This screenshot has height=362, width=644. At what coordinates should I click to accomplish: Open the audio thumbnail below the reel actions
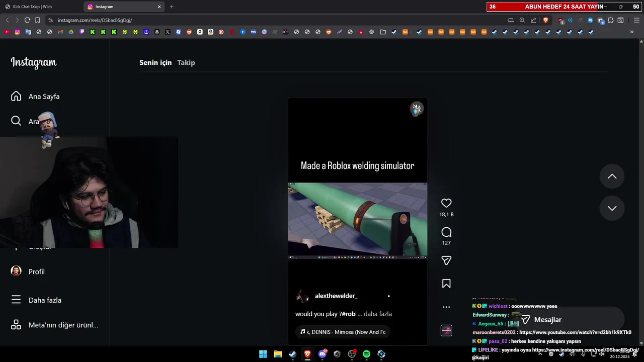click(x=446, y=330)
